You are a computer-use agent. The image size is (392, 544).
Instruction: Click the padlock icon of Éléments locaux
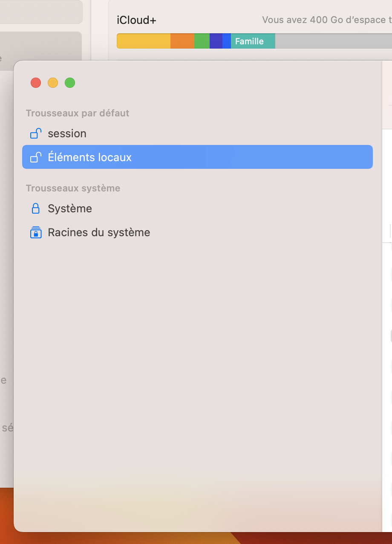pos(36,157)
